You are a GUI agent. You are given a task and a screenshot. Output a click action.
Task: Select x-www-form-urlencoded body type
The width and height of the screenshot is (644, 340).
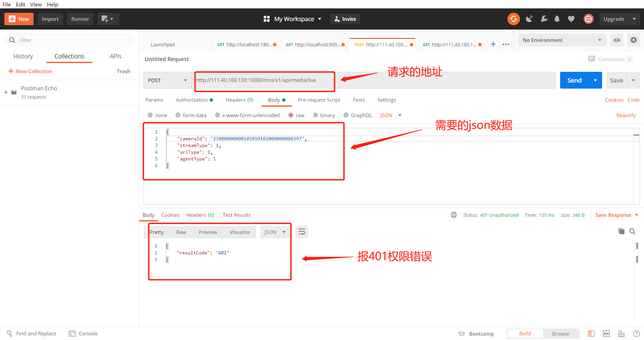217,115
